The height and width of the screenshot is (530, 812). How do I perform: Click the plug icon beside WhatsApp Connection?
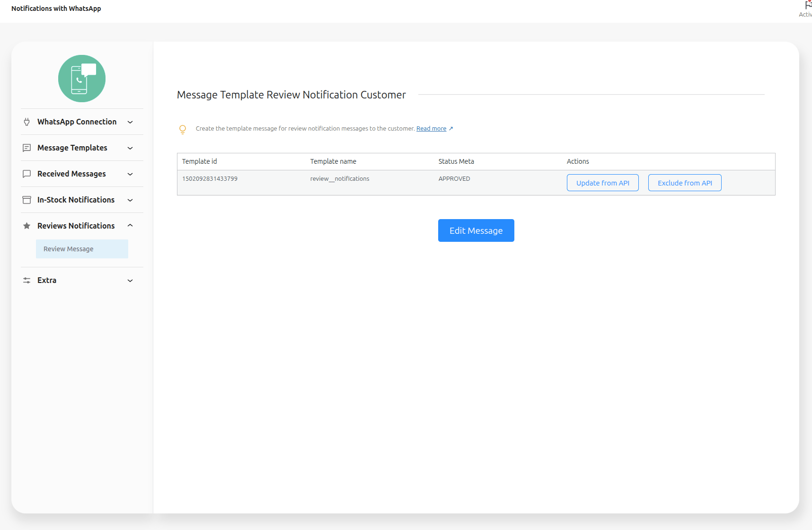tap(27, 122)
